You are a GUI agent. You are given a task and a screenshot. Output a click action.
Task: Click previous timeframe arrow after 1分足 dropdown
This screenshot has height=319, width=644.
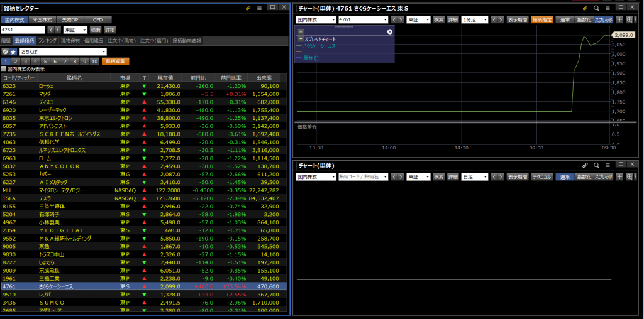click(494, 19)
